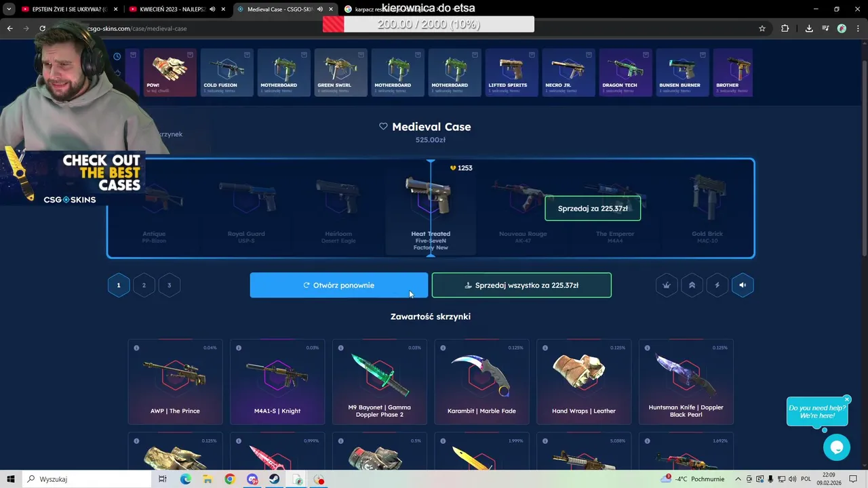Image resolution: width=868 pixels, height=488 pixels.
Task: Open File Explorer from the taskbar
Action: [x=208, y=479]
